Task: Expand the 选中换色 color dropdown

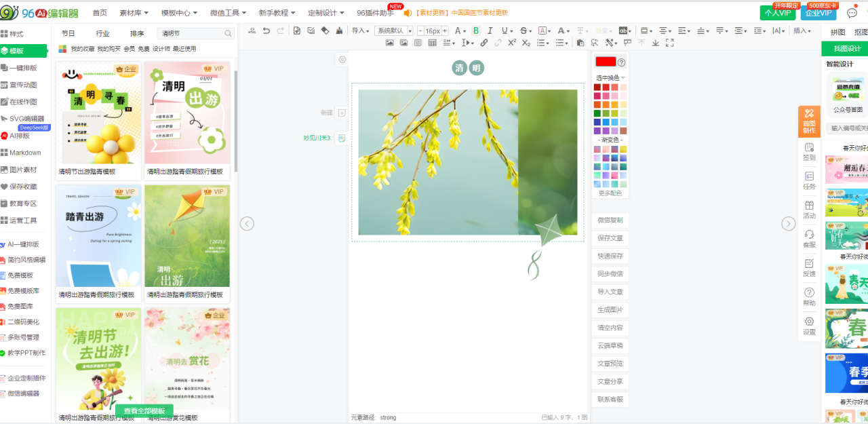Action: (x=610, y=77)
